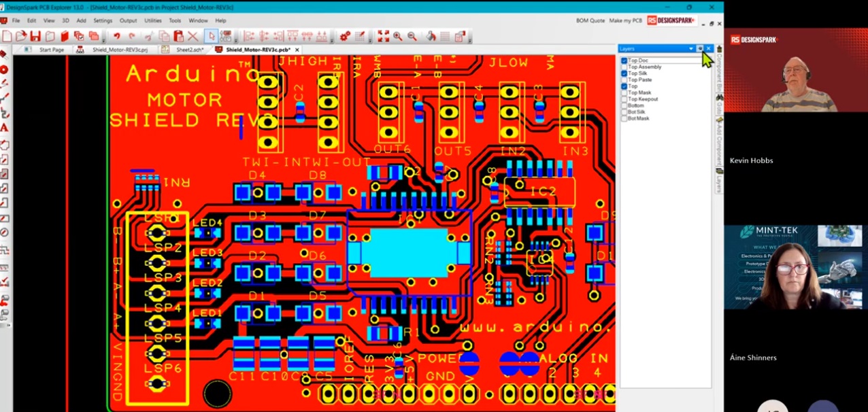Viewport: 868px width, 412px height.
Task: Open the Tools menu
Action: coord(175,20)
